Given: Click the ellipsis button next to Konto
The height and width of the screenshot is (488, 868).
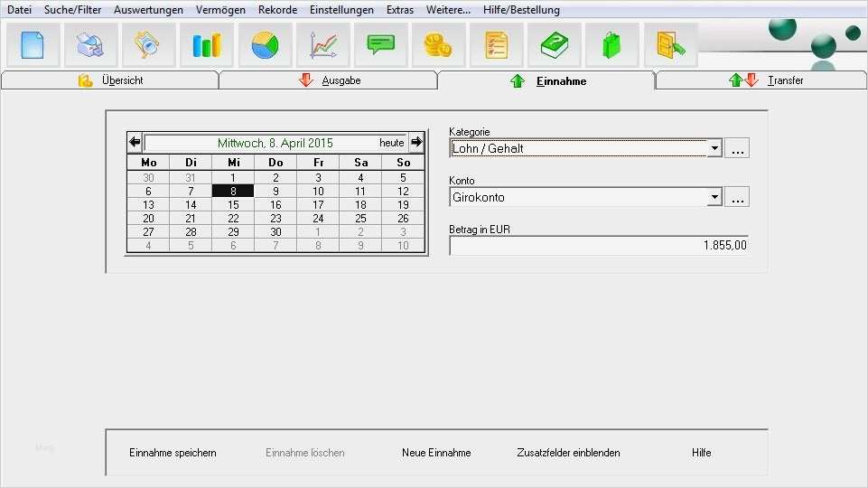Looking at the screenshot, I should [x=737, y=197].
